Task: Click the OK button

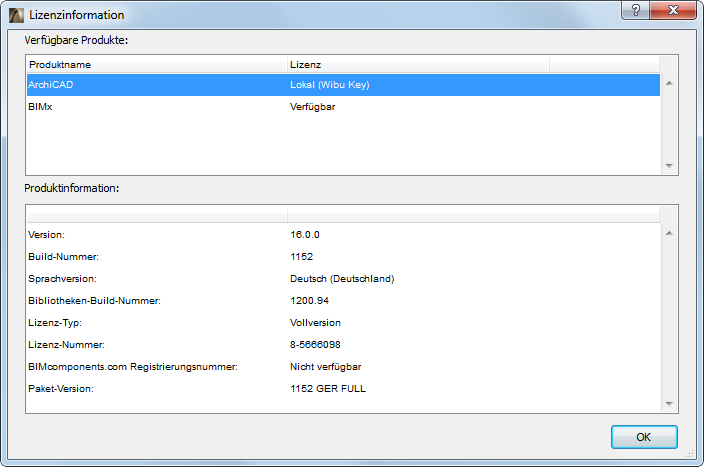Action: coord(644,437)
